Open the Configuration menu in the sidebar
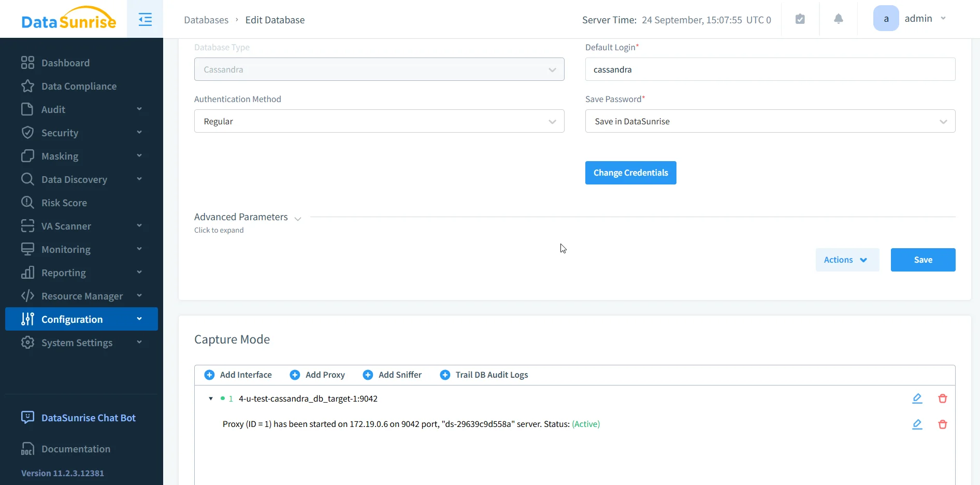Screen dimensions: 980x485 (73, 319)
